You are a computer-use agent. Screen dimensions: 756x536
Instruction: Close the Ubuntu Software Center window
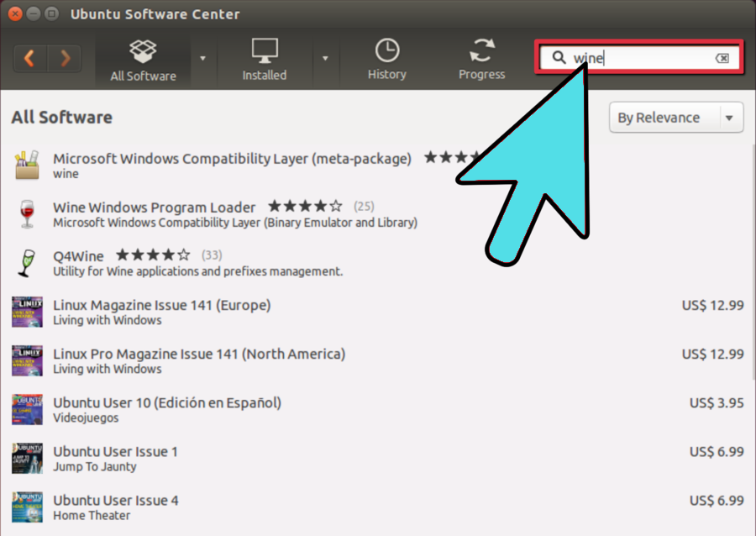tap(15, 13)
